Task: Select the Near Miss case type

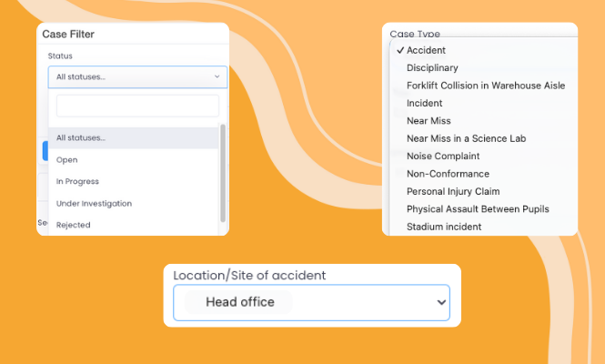Action: [x=429, y=120]
